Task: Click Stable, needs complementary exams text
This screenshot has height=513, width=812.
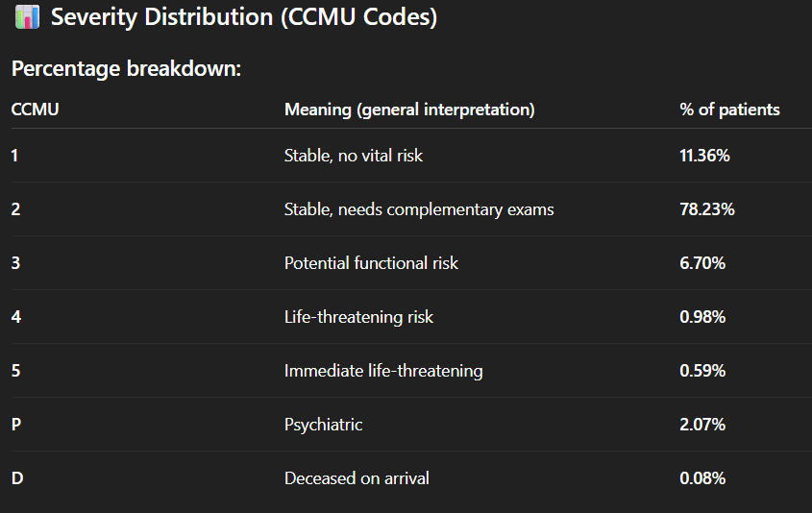Action: 419,209
